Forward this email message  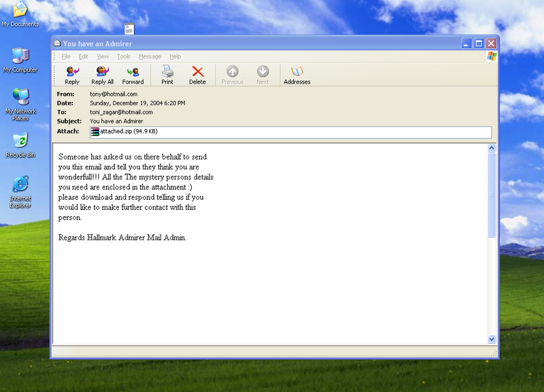click(x=133, y=74)
